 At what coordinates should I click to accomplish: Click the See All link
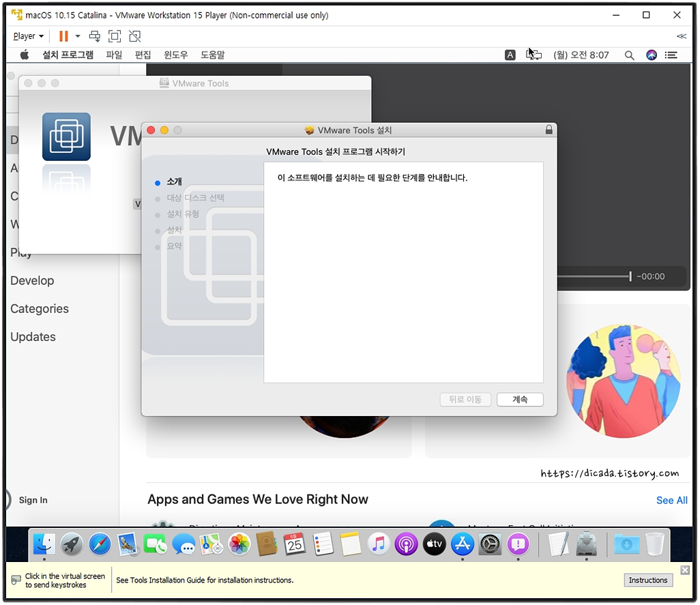click(x=671, y=500)
